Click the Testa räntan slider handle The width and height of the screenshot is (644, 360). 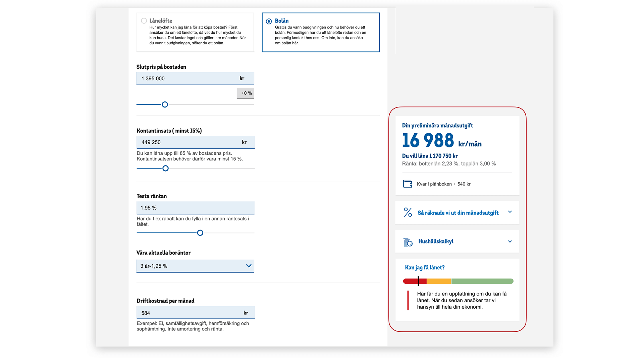pyautogui.click(x=200, y=233)
